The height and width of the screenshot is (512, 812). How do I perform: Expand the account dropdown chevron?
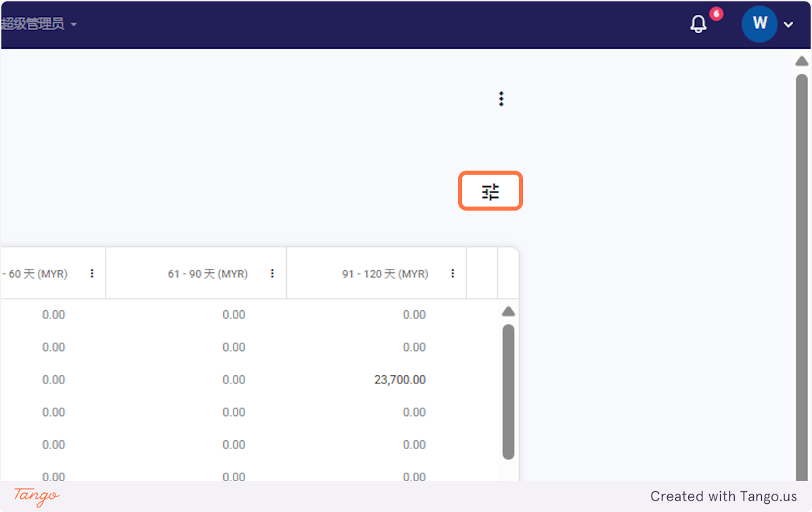788,25
